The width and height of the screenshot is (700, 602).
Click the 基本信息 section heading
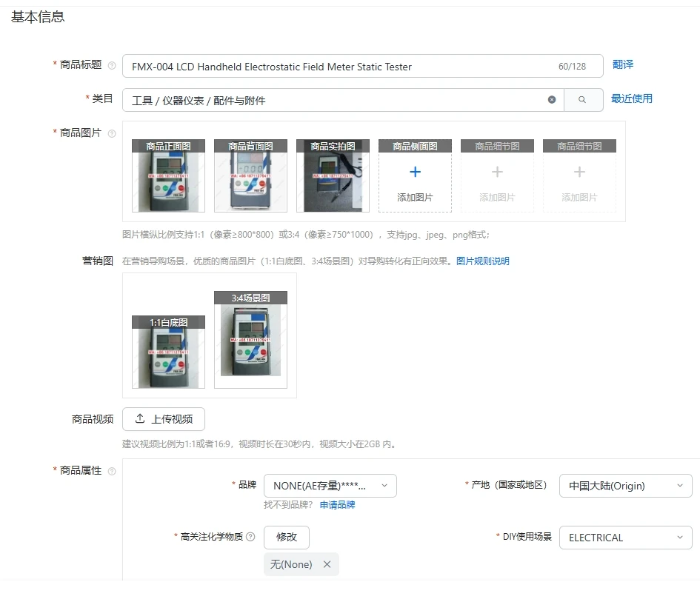38,17
